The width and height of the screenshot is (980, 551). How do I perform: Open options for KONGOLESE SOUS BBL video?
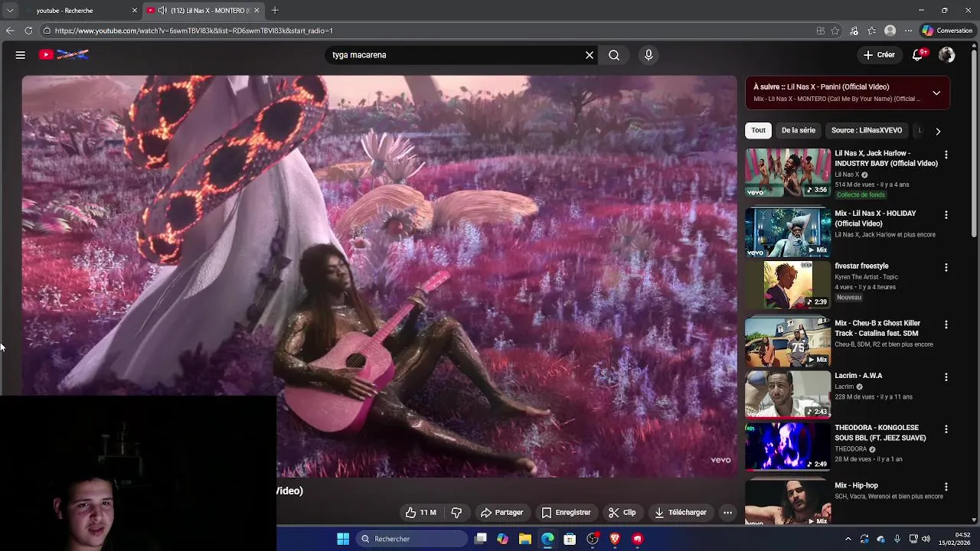(946, 429)
